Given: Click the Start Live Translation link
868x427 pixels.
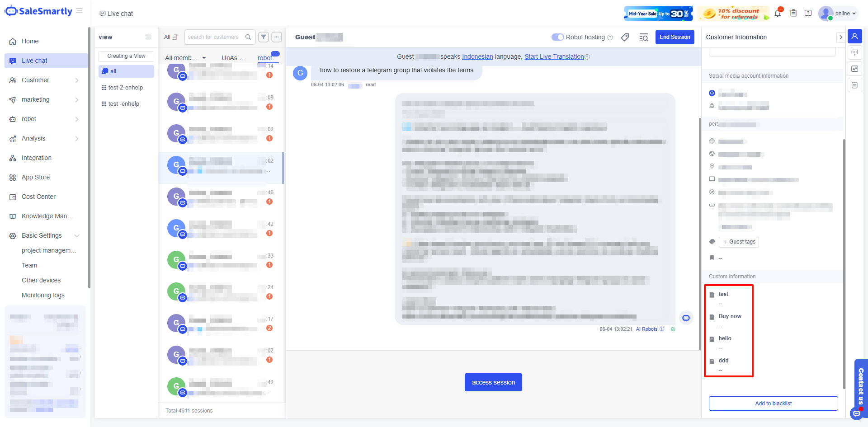Looking at the screenshot, I should 554,56.
